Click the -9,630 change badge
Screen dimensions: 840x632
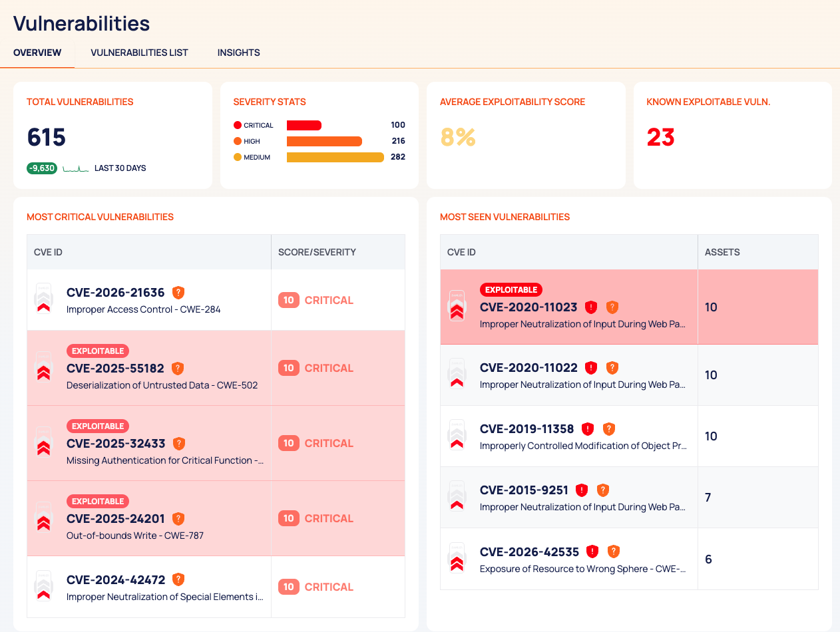pos(42,168)
